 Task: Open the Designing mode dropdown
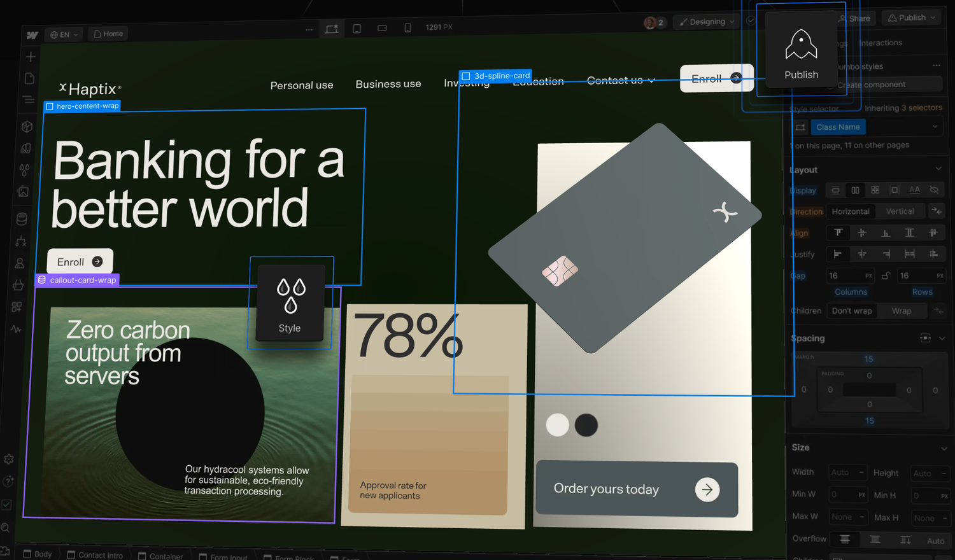click(x=707, y=21)
